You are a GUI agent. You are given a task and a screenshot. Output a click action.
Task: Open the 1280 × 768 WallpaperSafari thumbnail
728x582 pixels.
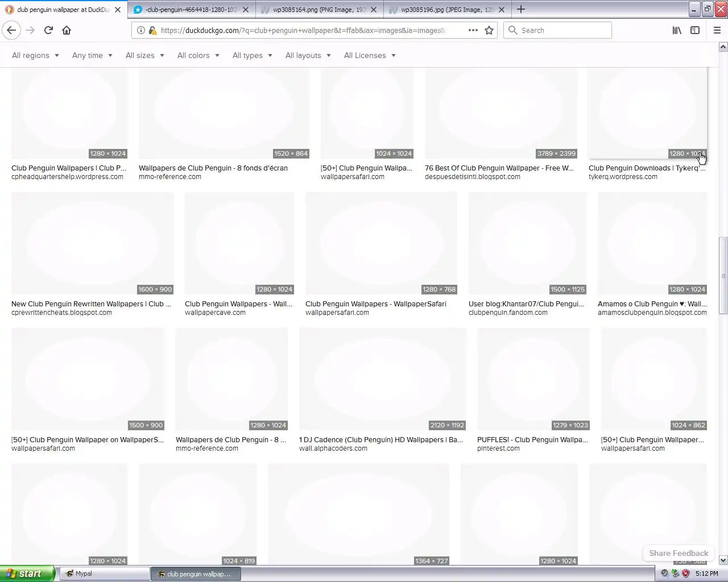coord(381,243)
